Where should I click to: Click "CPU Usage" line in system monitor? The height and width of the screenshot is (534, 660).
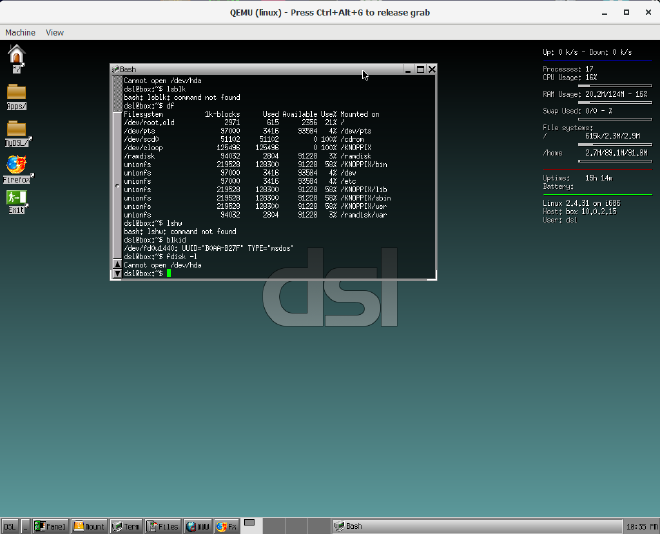[570, 77]
